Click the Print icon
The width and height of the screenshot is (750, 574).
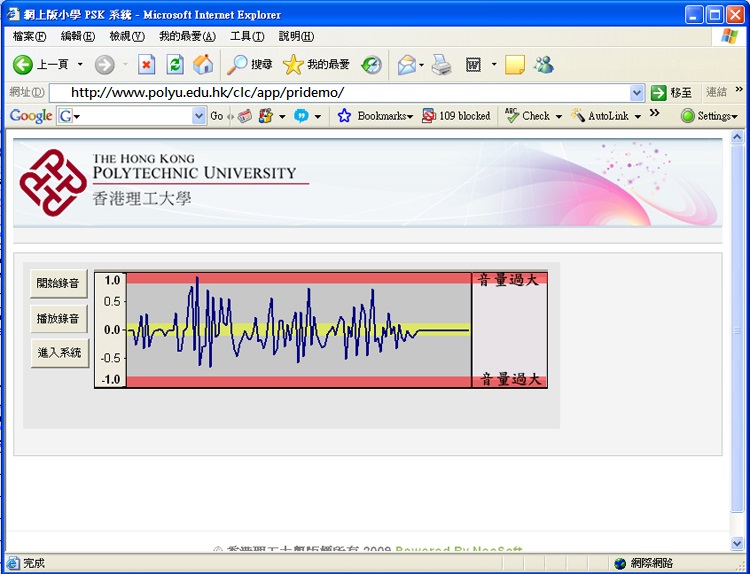pyautogui.click(x=441, y=65)
